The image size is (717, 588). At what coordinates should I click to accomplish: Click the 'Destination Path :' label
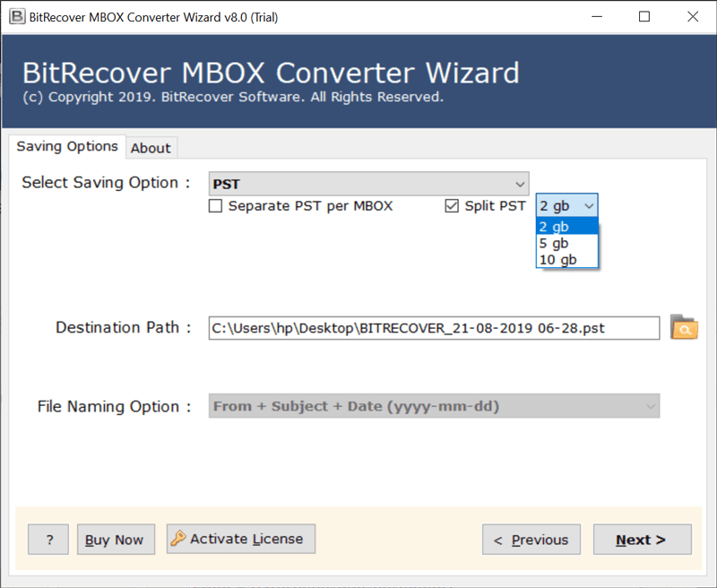tap(123, 327)
